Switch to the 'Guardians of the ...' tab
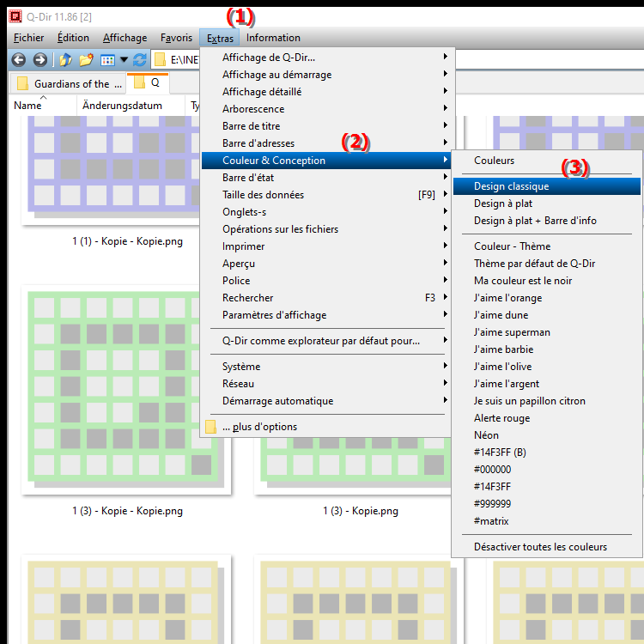 (x=70, y=84)
